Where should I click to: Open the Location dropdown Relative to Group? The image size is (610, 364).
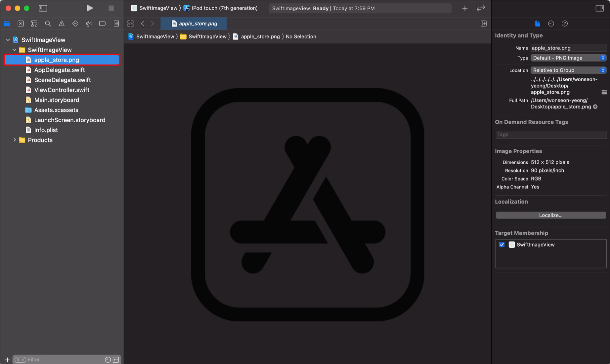[568, 70]
